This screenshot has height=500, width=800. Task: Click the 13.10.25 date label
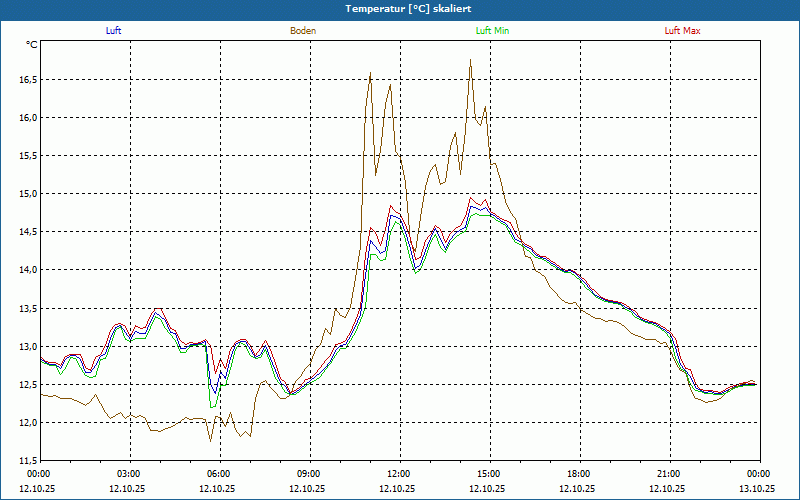(x=758, y=489)
